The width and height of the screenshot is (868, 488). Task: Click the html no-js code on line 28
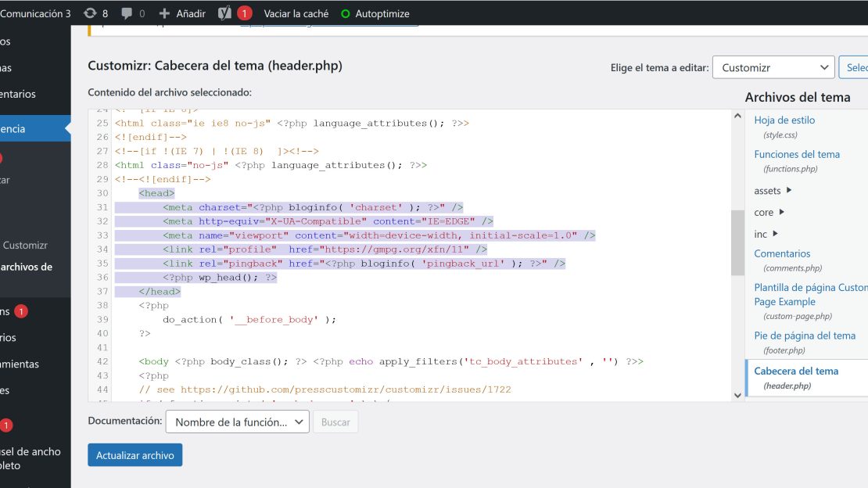(x=271, y=165)
